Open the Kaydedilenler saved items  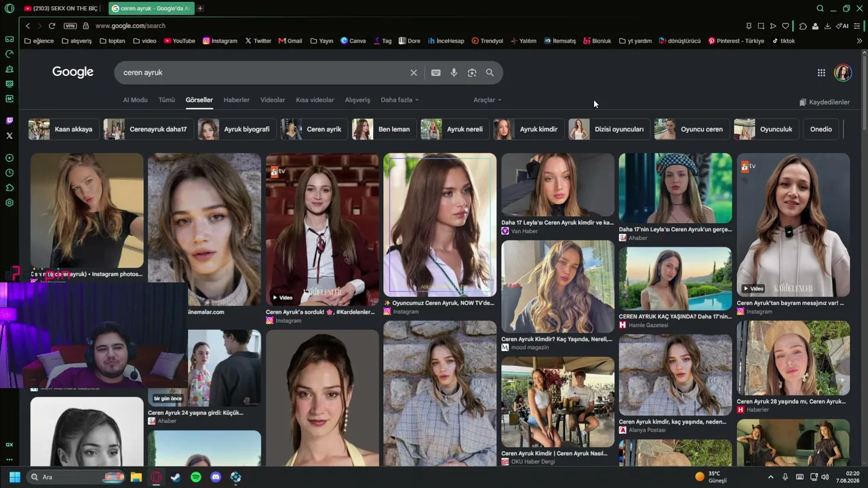point(824,102)
